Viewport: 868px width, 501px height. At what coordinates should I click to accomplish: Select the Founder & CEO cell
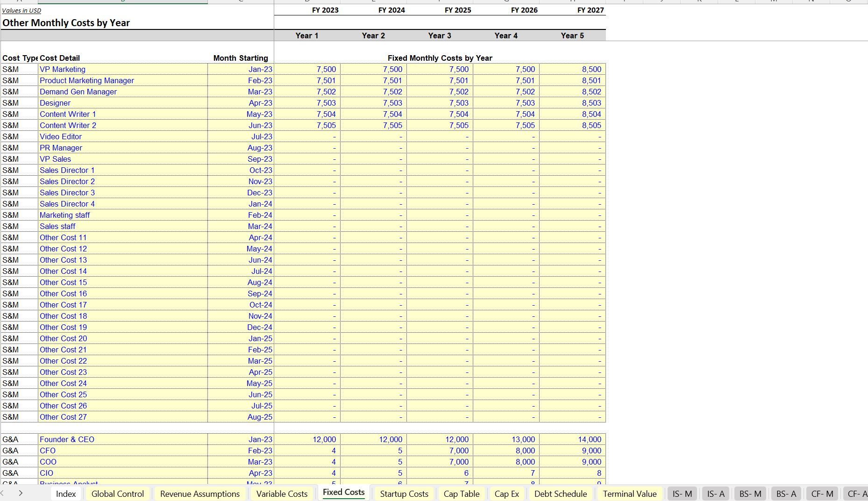tap(67, 439)
